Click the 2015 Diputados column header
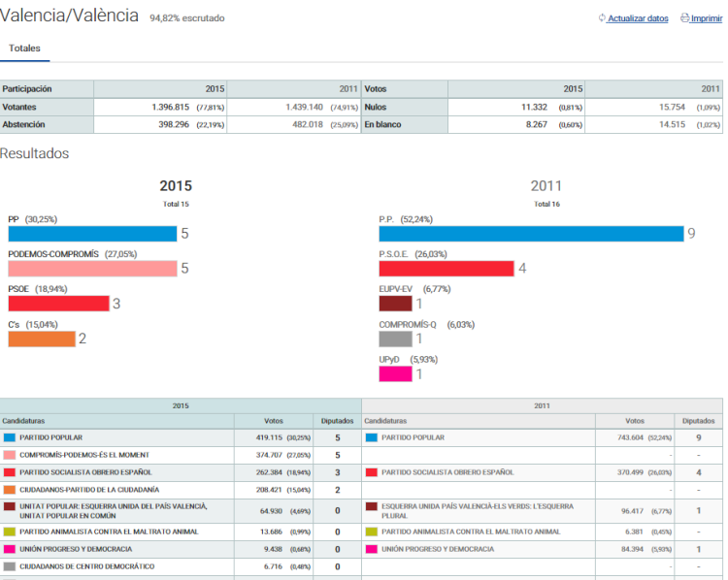Viewport: 728px width, 580px height. tap(337, 421)
